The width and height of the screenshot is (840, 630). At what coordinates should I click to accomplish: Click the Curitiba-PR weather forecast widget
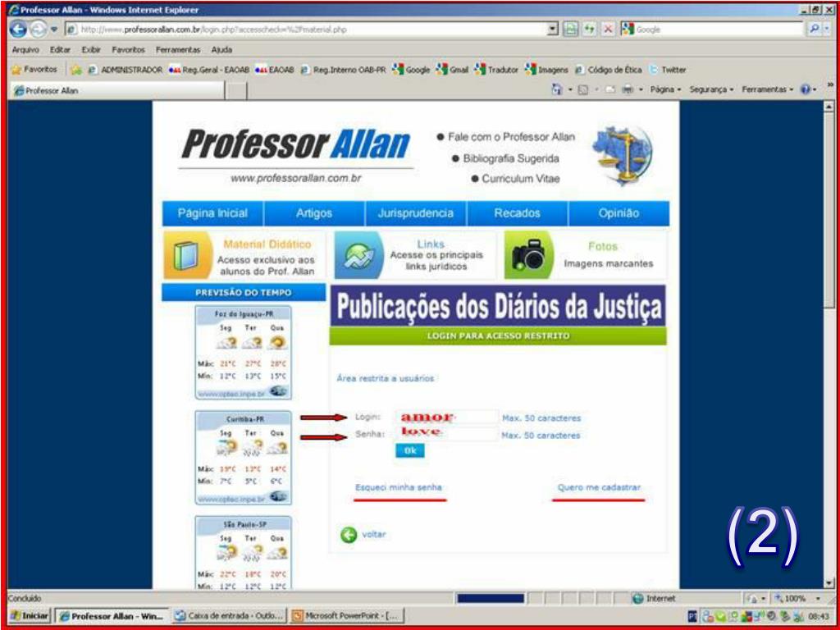tap(244, 458)
